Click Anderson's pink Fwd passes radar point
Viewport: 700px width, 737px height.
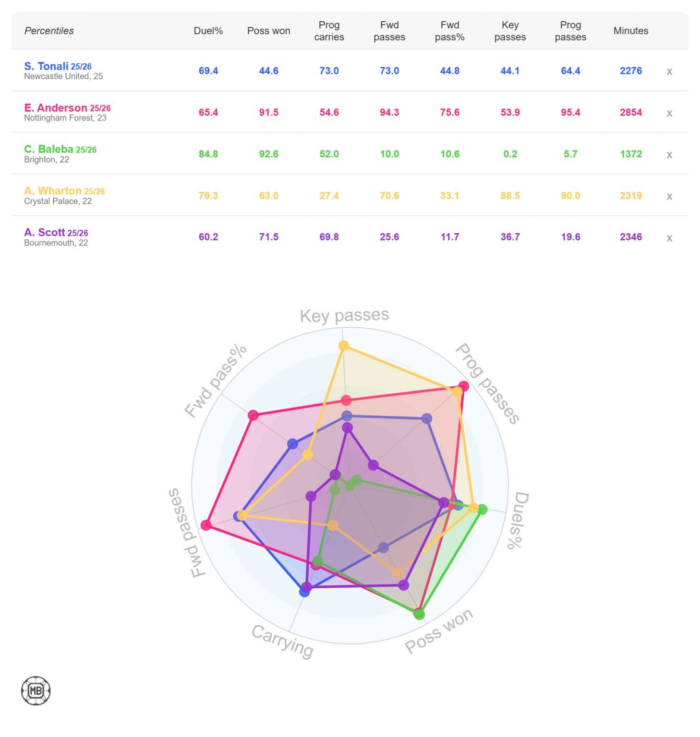point(206,525)
